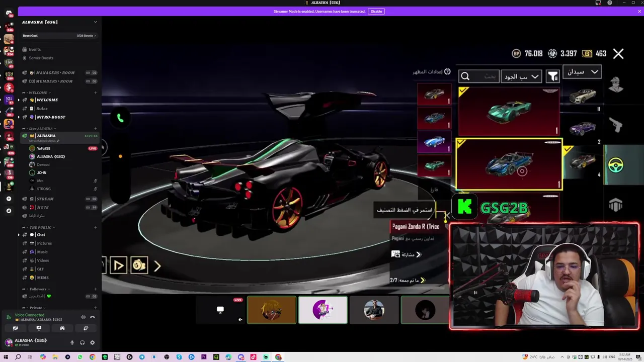644x362 pixels.
Task: Toggle camera on in voice panel
Action: 15,328
